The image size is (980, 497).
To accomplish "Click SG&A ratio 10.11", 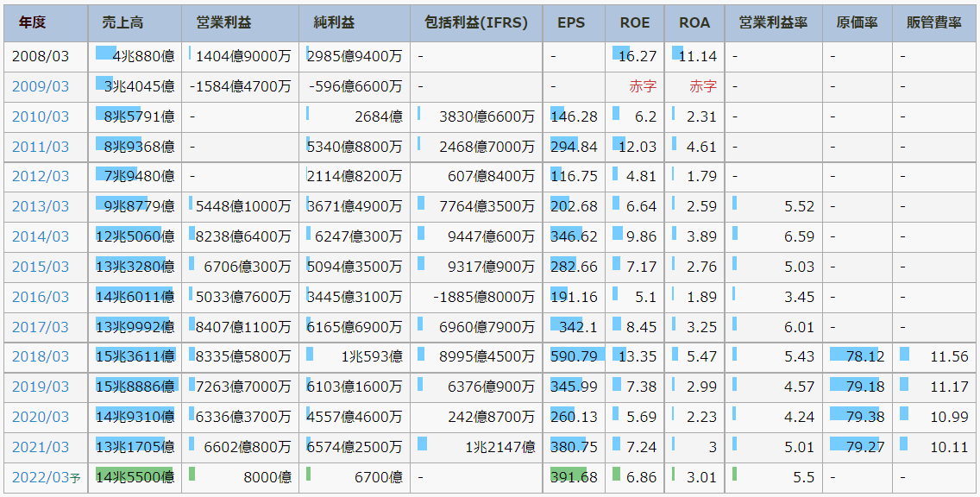I will click(x=949, y=447).
